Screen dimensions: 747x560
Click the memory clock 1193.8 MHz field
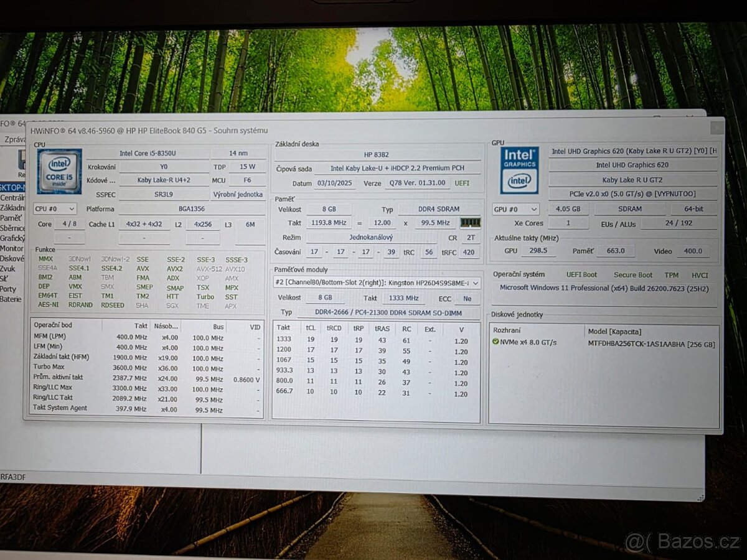click(x=329, y=223)
